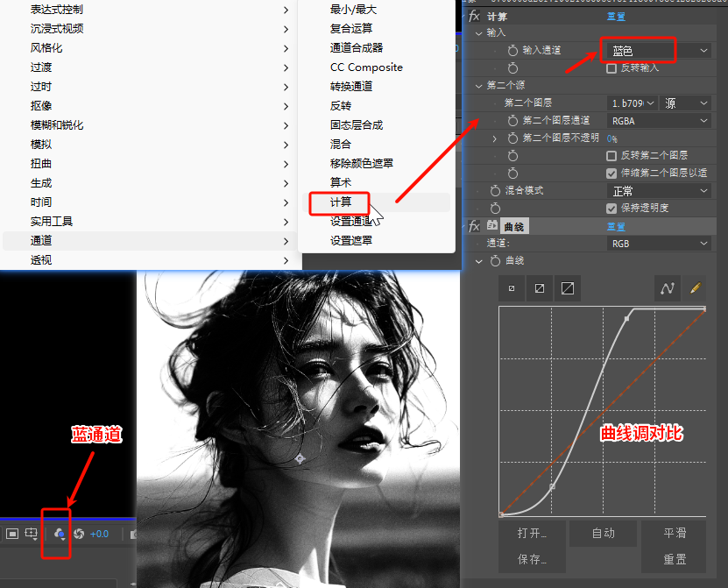The image size is (728, 588).
Task: Click the 平滑 curves button
Action: pyautogui.click(x=675, y=533)
